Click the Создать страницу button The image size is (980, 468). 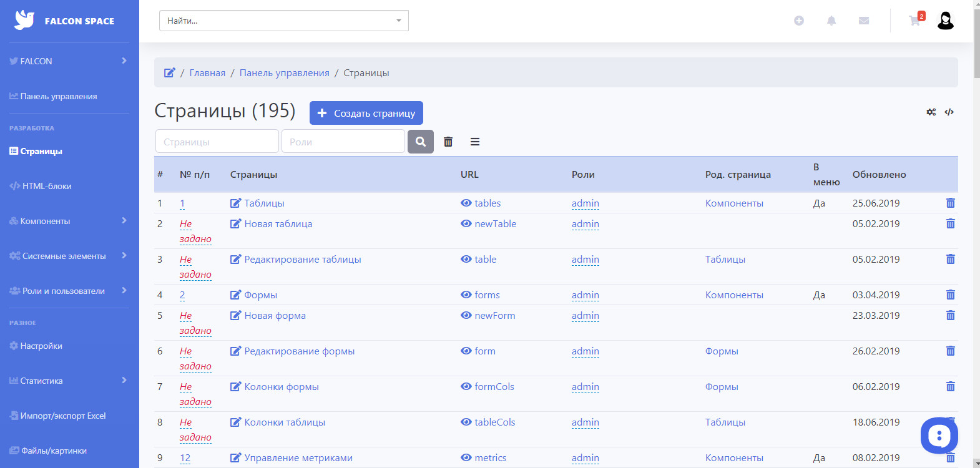[x=366, y=113]
